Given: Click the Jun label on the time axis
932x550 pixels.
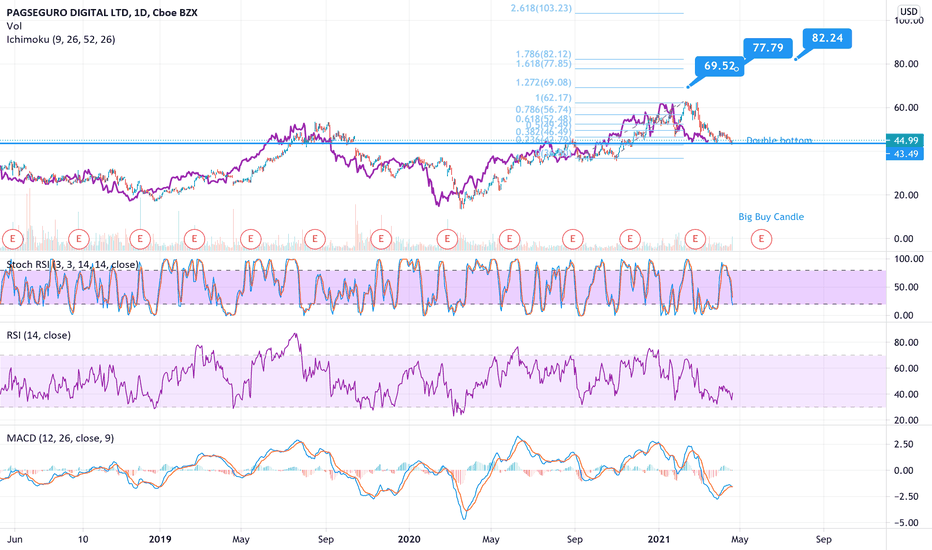Looking at the screenshot, I should [15, 539].
